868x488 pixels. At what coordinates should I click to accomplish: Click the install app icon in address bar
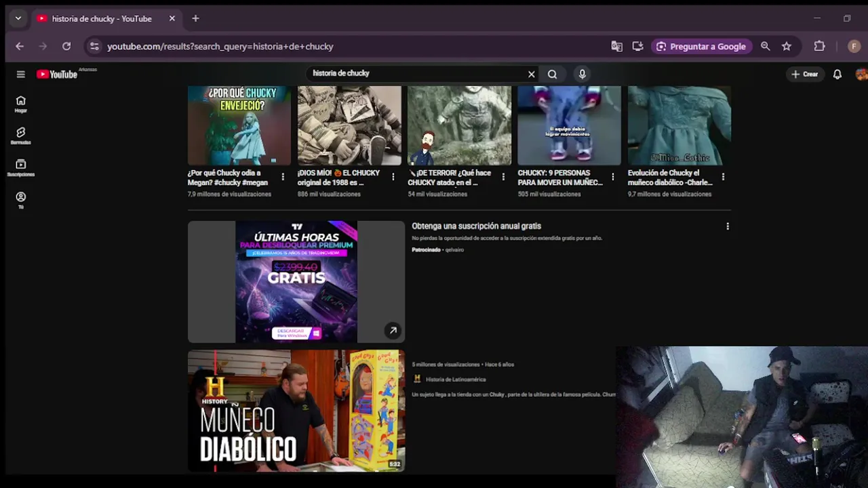point(637,46)
